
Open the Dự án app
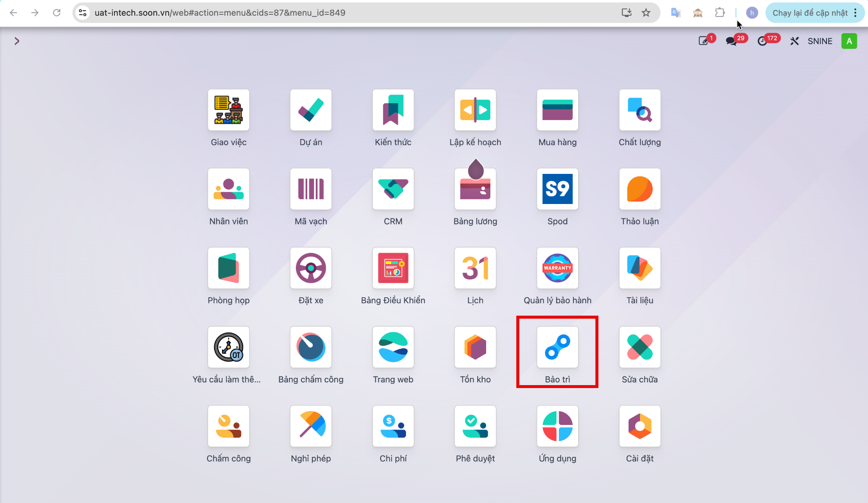point(311,110)
